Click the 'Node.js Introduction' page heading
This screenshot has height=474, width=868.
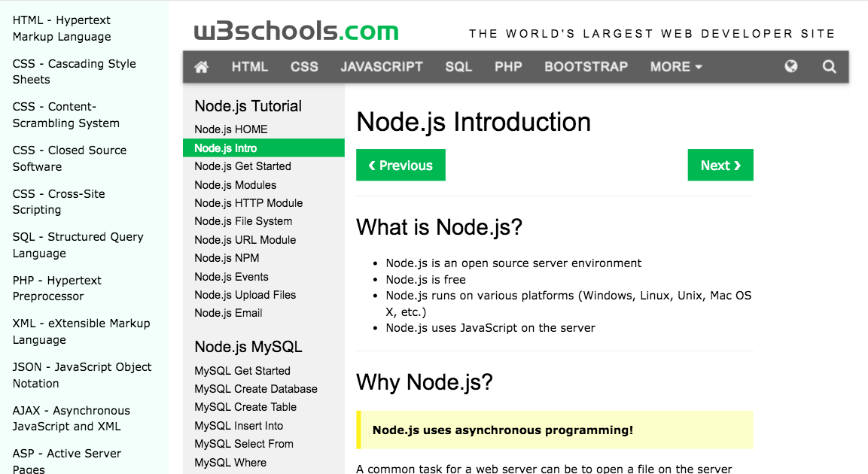coord(474,122)
